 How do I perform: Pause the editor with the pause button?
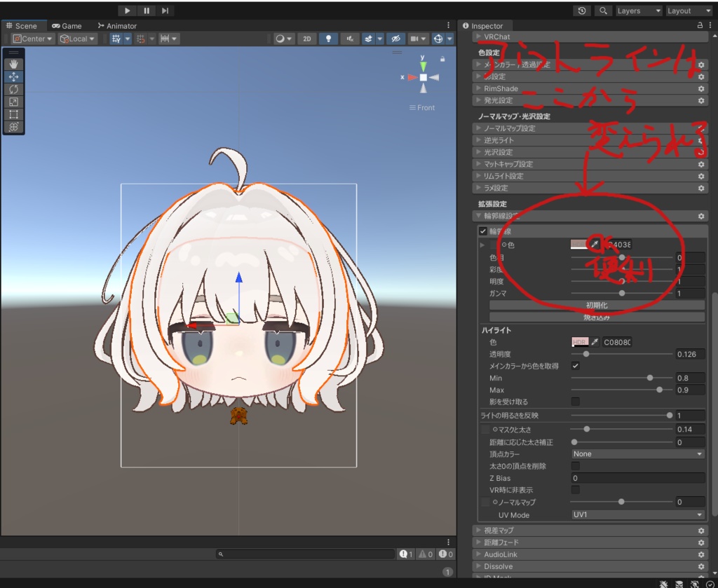pos(146,11)
